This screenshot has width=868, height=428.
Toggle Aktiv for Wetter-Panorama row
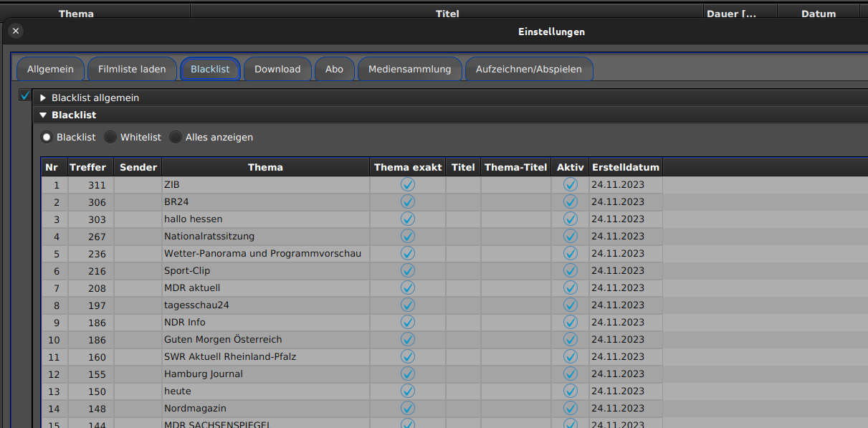(x=571, y=253)
